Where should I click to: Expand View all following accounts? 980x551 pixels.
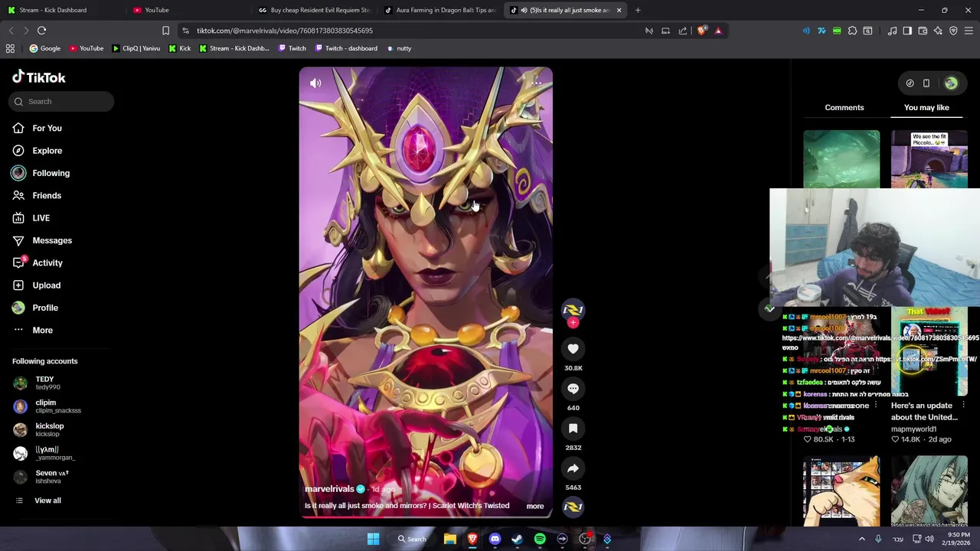tap(47, 500)
